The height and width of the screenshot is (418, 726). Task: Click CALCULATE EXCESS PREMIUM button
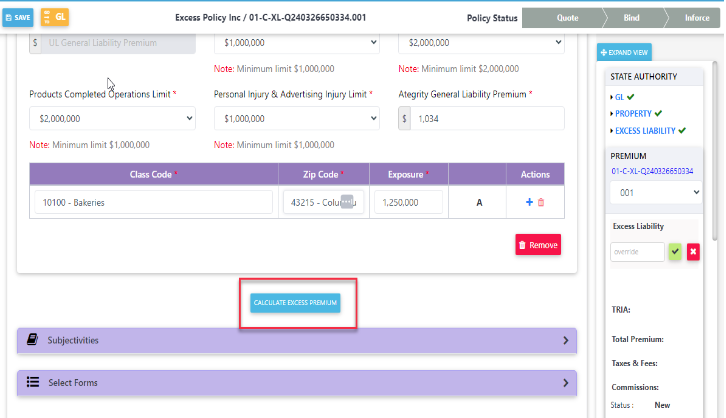point(295,303)
